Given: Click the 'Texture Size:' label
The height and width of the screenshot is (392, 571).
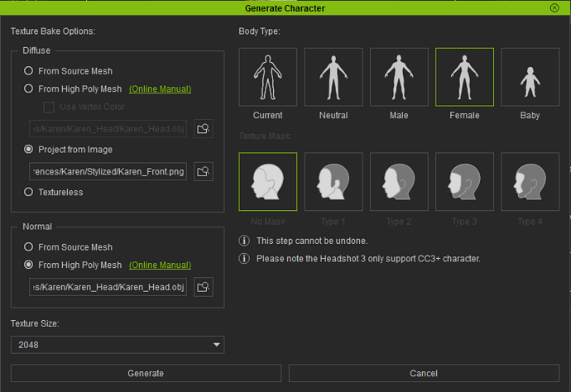Looking at the screenshot, I should (35, 323).
